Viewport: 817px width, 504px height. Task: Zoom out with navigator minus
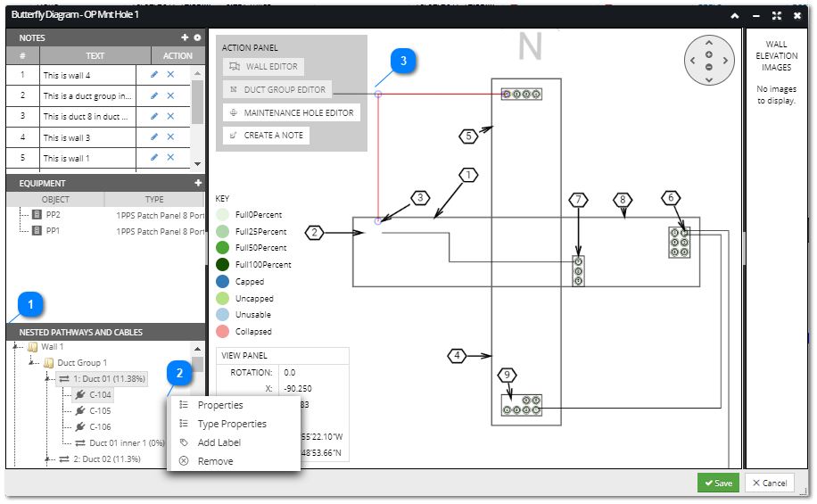click(x=709, y=67)
